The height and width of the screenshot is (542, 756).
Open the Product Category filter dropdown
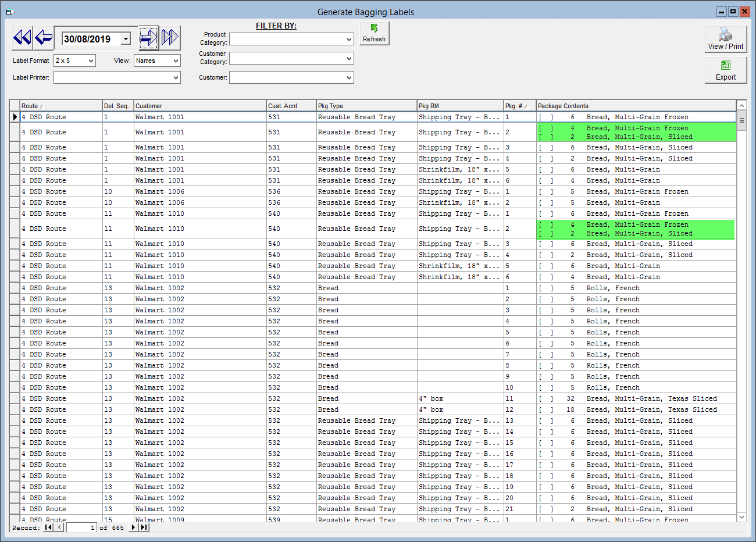click(x=349, y=39)
